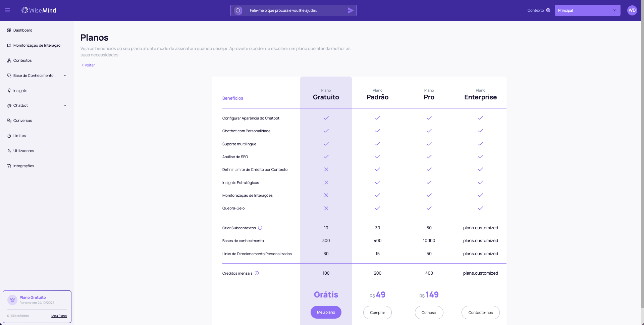Click info icon beside Criar Subcontextos

point(260,228)
